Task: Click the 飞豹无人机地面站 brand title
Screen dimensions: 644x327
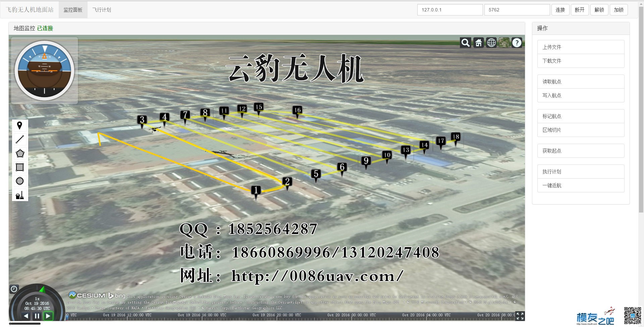Action: 30,10
